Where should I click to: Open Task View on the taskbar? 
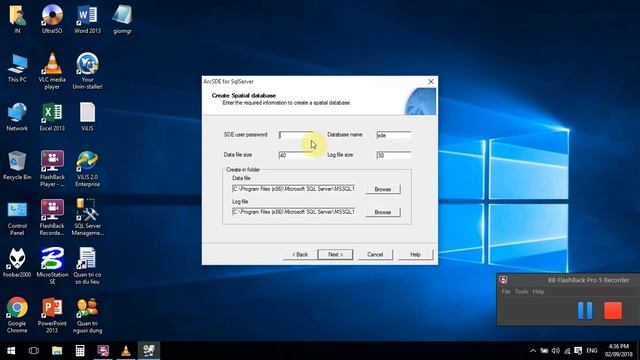(34, 351)
